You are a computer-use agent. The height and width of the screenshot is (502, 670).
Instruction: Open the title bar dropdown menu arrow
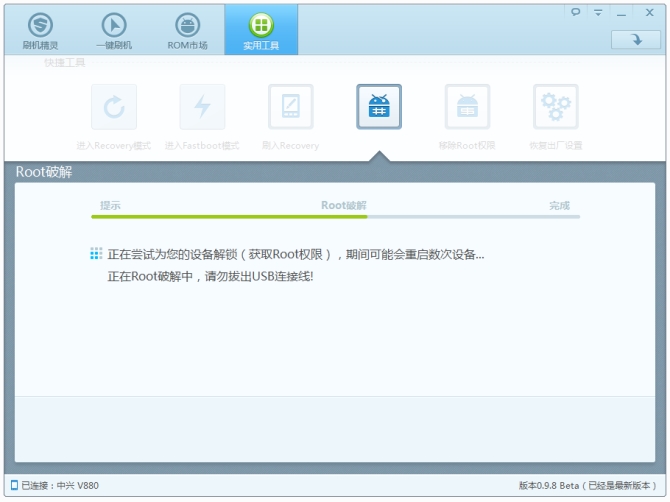point(598,12)
